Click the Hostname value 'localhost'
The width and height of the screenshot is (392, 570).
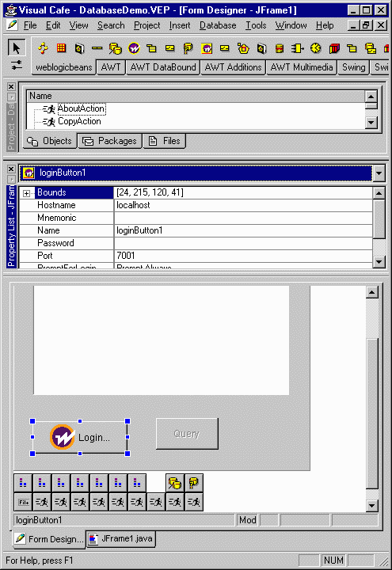(243, 205)
